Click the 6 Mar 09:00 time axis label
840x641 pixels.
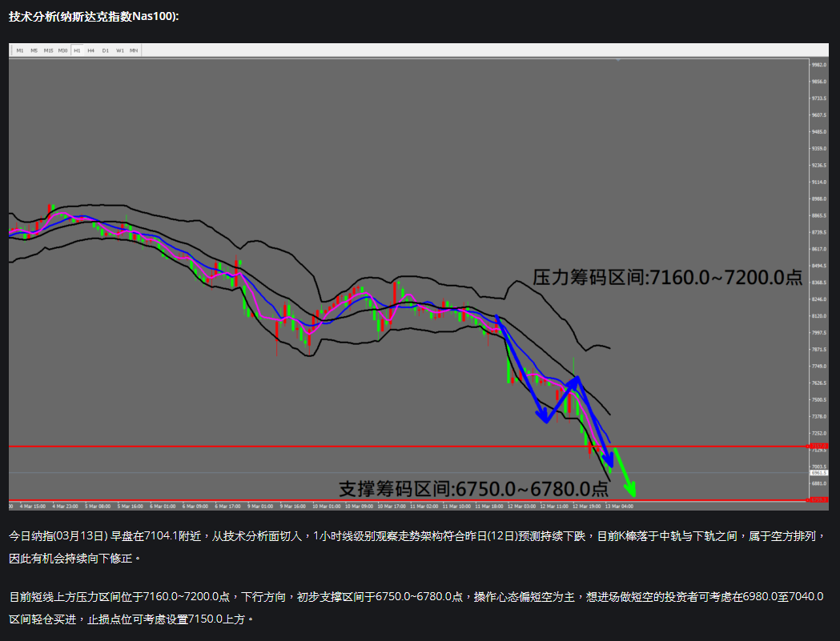[195, 506]
